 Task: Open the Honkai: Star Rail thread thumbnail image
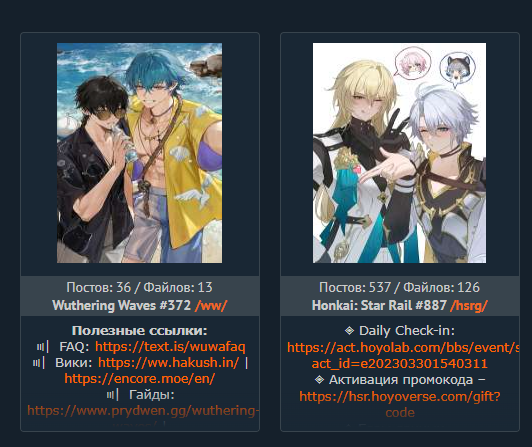[399, 153]
